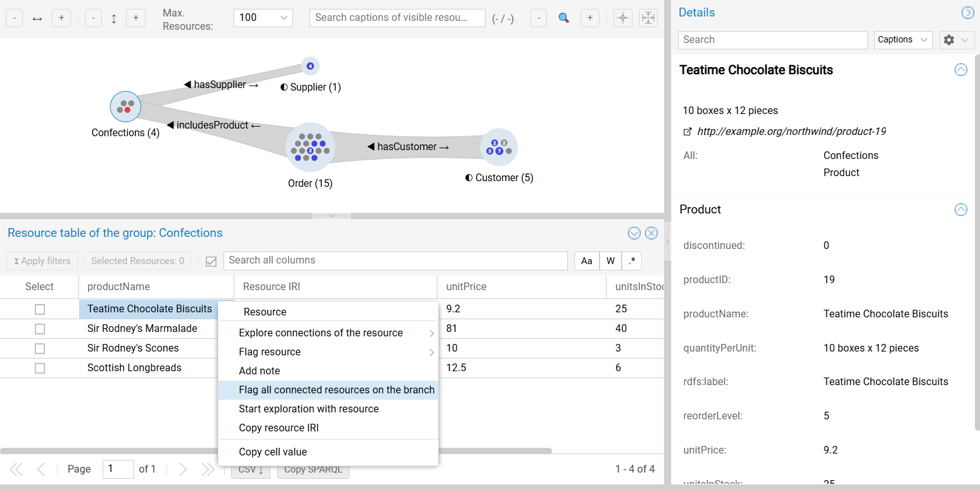Select 'Flag all connected resources on the branch'
The width and height of the screenshot is (980, 489).
coord(336,390)
